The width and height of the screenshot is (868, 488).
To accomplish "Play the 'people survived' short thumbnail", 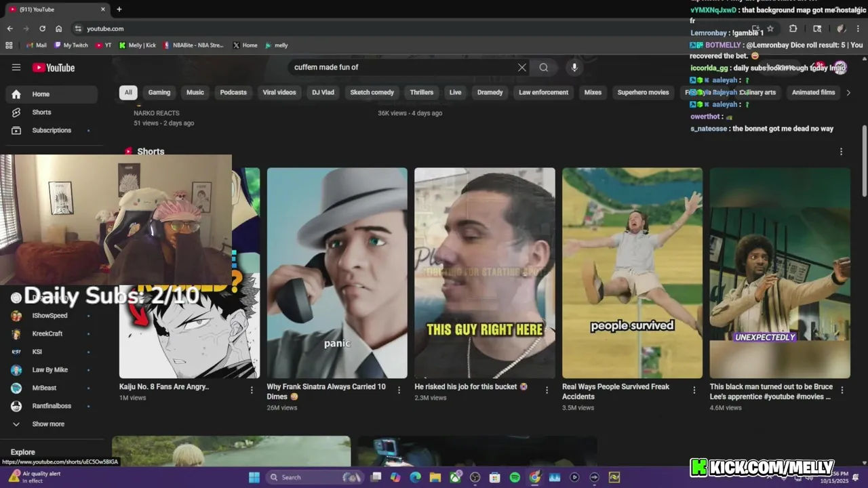I will pos(632,273).
